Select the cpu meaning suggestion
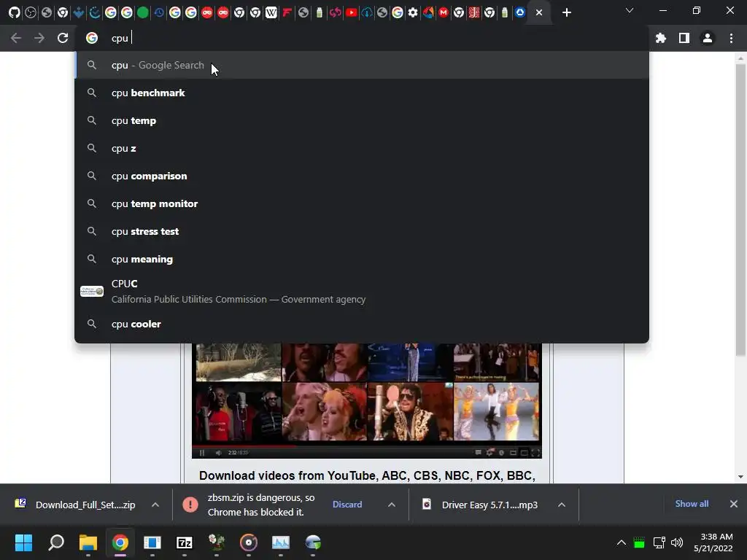The image size is (747, 560). pyautogui.click(x=362, y=259)
